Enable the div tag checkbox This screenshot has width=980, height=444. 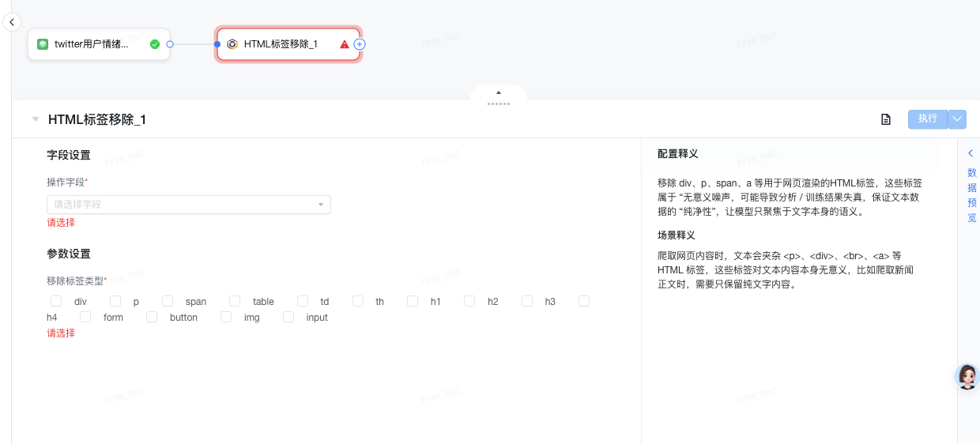56,301
